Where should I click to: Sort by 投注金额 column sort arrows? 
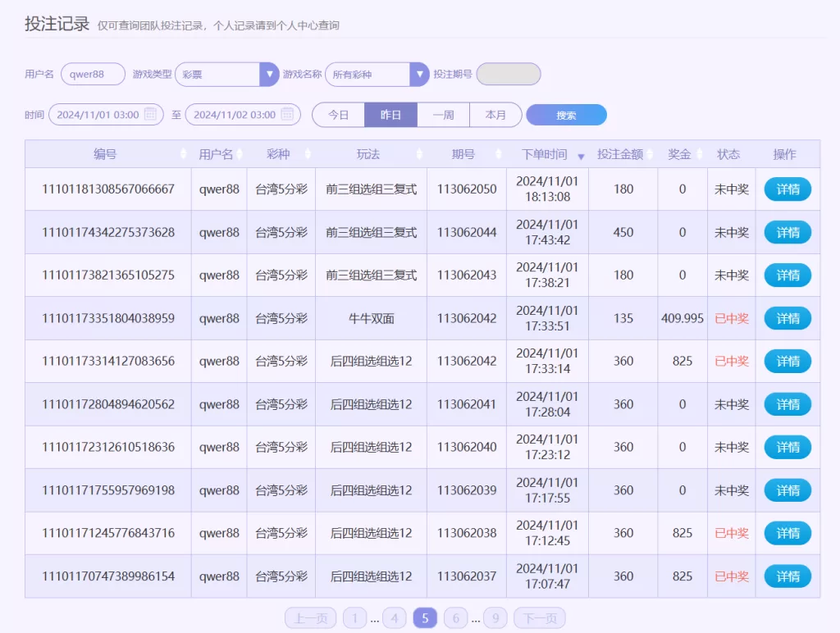[650, 154]
